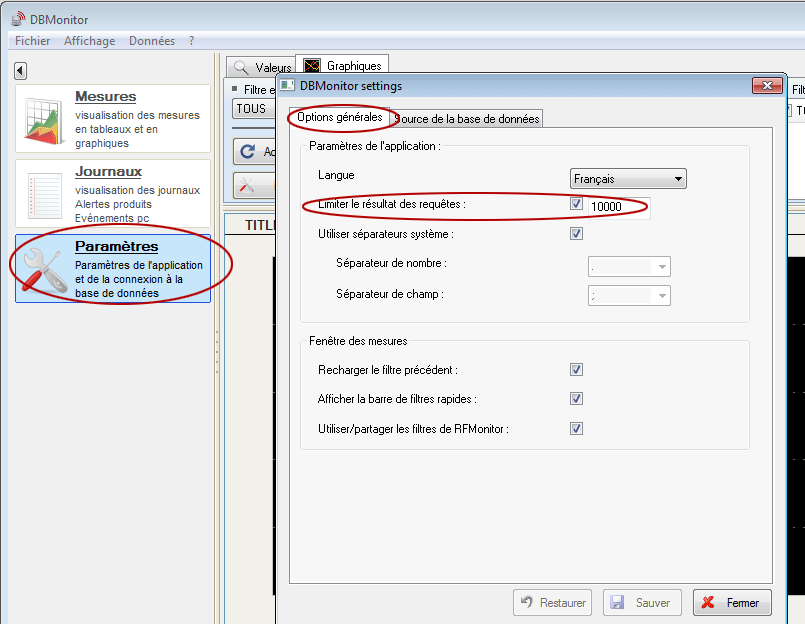Click the Mesures chart icon
The image size is (805, 624).
pyautogui.click(x=44, y=121)
